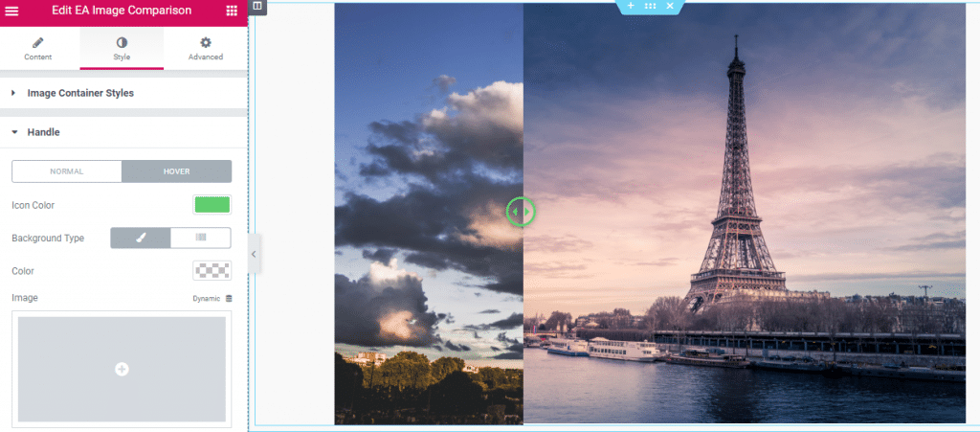Viewport: 980px width, 432px height.
Task: Open the green Icon Color swatch
Action: (212, 205)
